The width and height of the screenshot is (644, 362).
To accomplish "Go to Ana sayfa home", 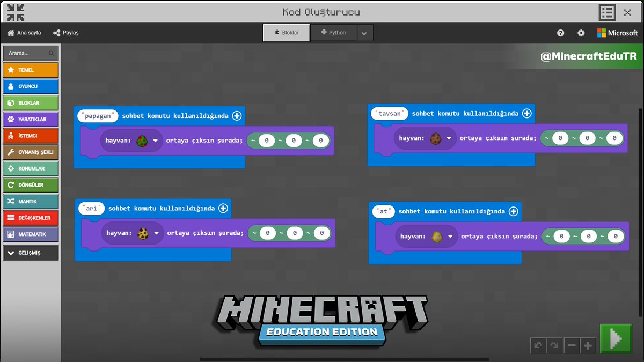I will [24, 33].
